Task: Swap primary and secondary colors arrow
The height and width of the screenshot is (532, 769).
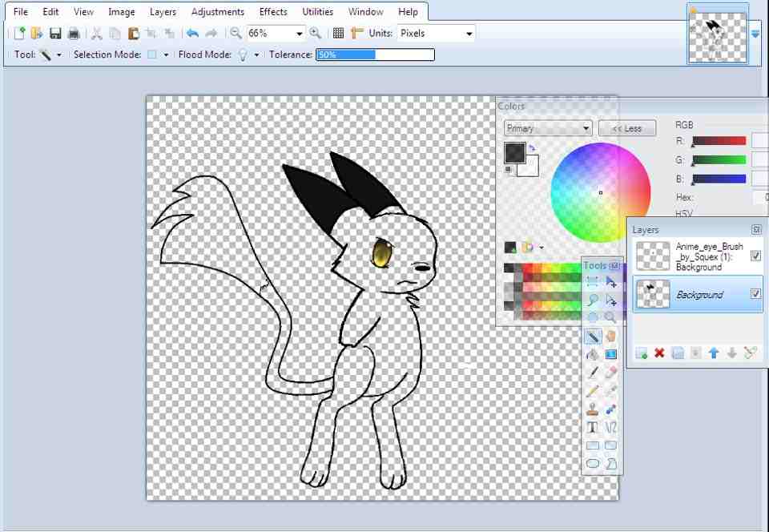Action: point(533,148)
